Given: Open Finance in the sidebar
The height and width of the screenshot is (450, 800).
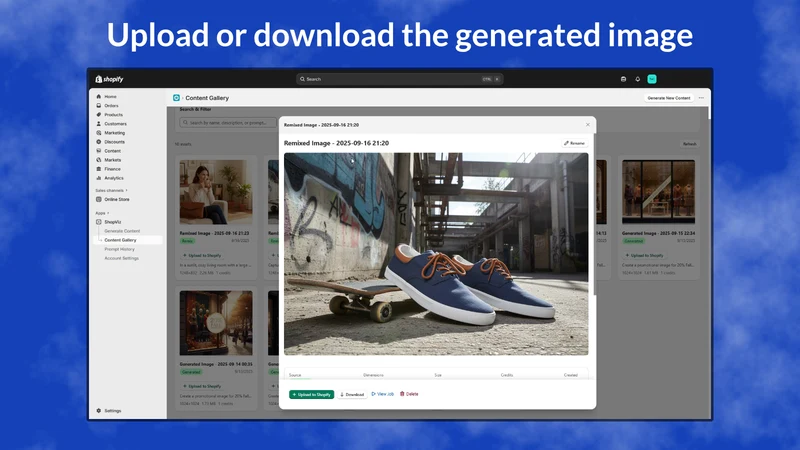Looking at the screenshot, I should [x=112, y=169].
